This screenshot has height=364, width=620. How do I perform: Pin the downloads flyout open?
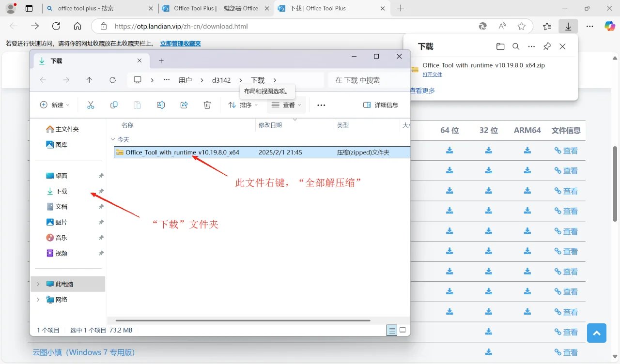[x=547, y=46]
